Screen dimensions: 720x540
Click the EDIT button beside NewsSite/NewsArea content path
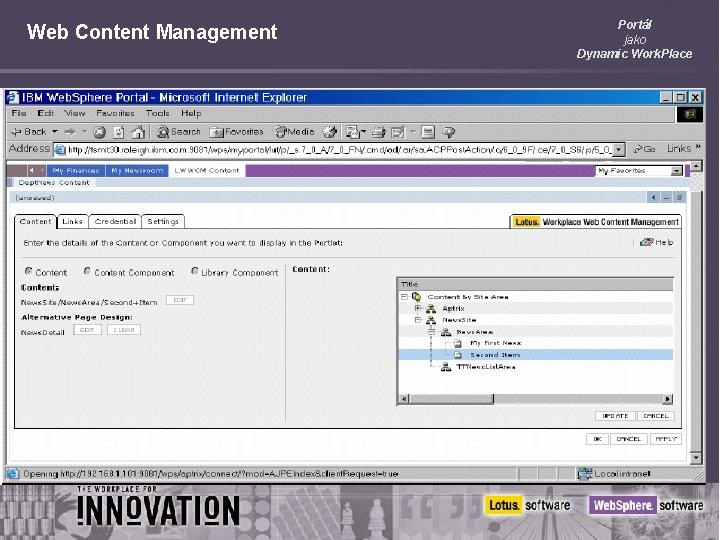(180, 300)
